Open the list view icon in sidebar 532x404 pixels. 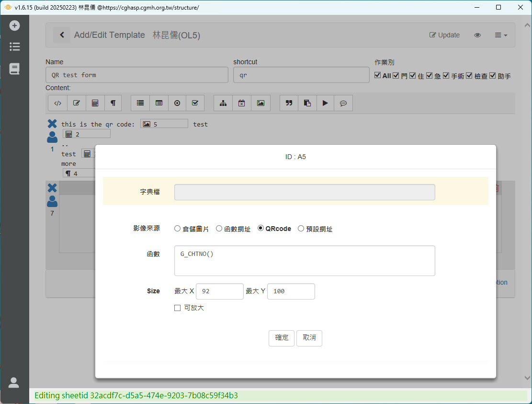pos(14,46)
